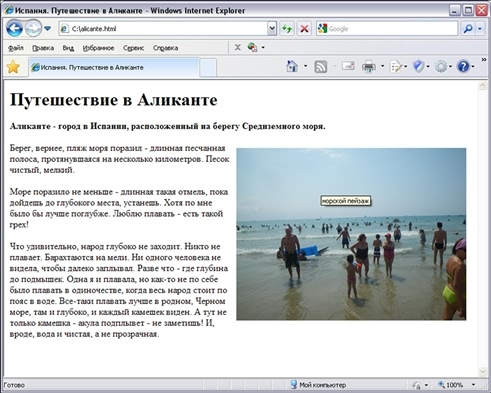The height and width of the screenshot is (393, 491).
Task: Click the Google search box
Action: click(387, 29)
